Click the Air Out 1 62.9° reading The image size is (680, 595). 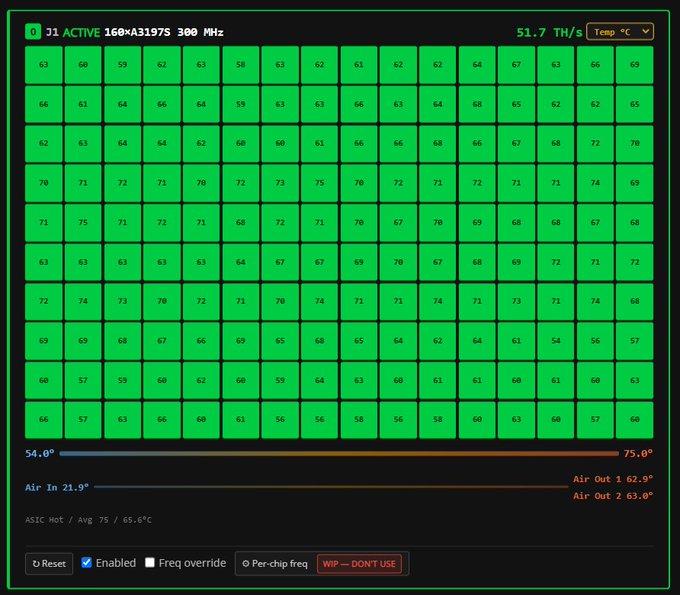click(613, 479)
